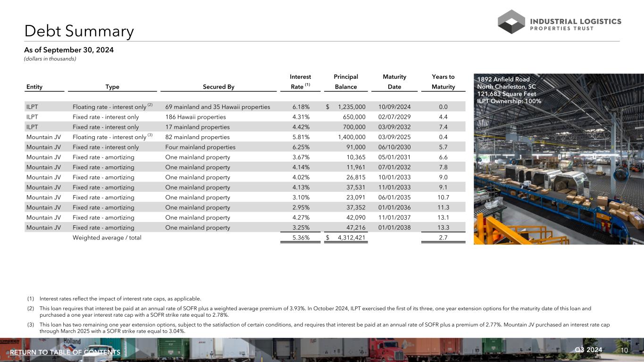Screen dimensions: 644x362
Task: Click the 13.3 years to maturity value
Action: [443, 228]
